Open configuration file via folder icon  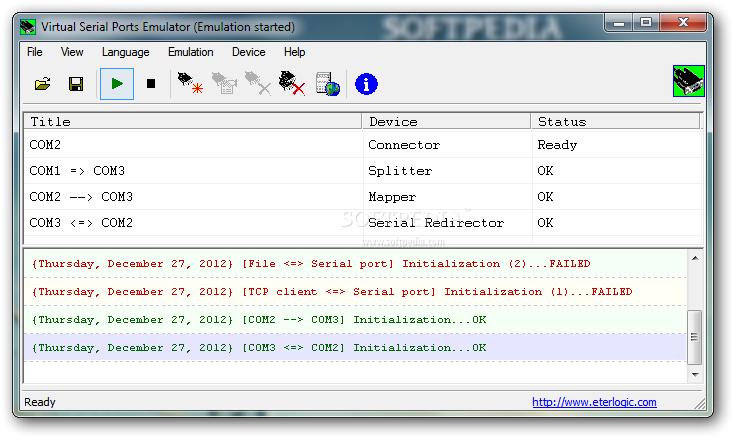coord(43,84)
